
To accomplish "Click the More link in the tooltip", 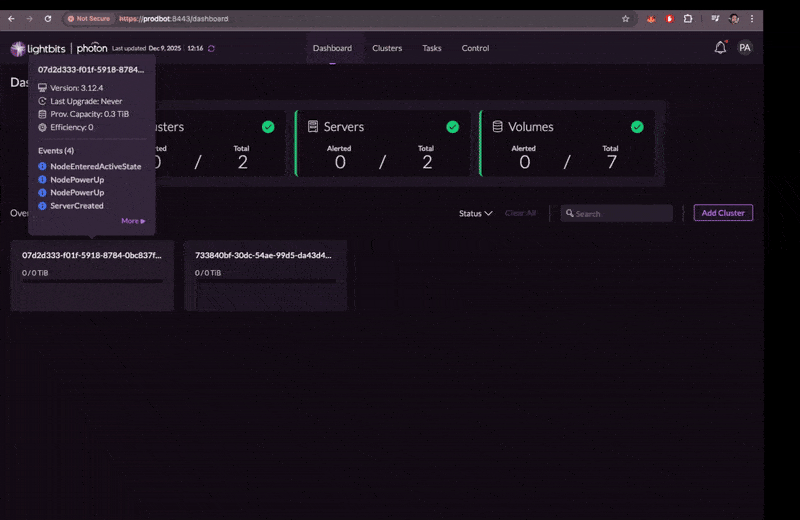I will (133, 221).
